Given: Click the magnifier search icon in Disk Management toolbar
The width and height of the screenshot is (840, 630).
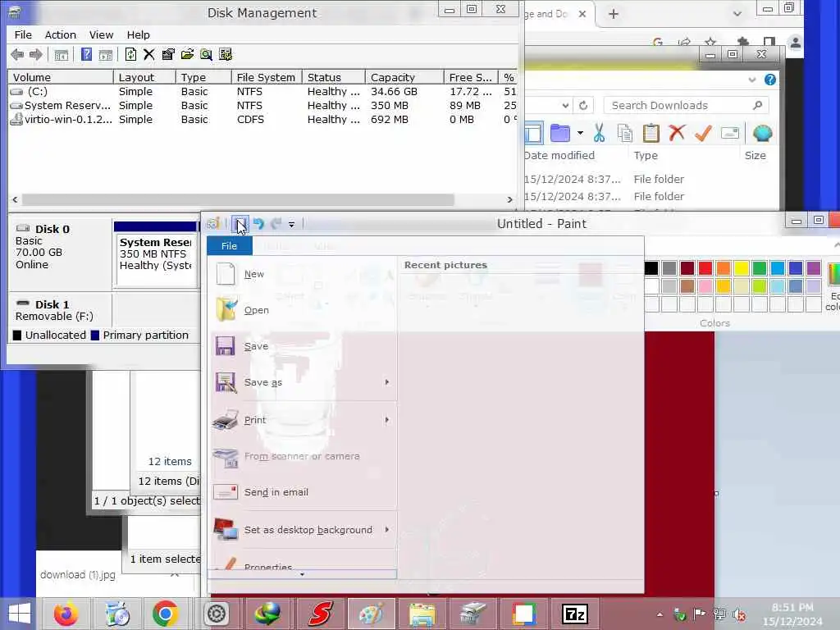Looking at the screenshot, I should coord(206,55).
